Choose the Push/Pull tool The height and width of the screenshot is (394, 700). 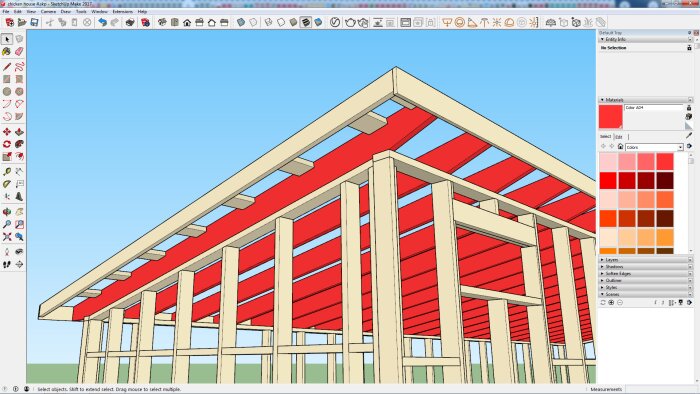point(19,132)
